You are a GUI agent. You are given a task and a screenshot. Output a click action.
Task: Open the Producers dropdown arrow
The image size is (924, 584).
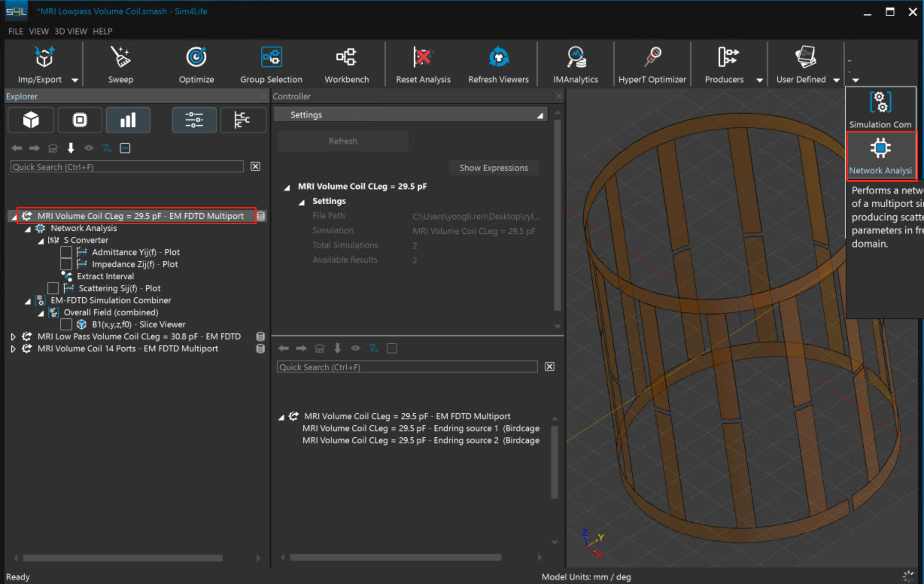point(759,80)
